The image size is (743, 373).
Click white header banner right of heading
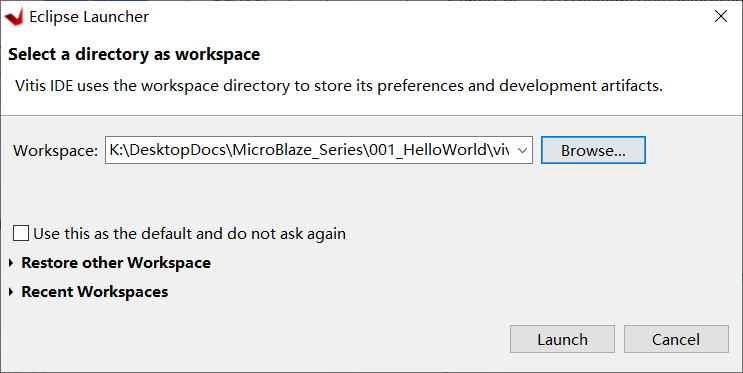click(498, 55)
